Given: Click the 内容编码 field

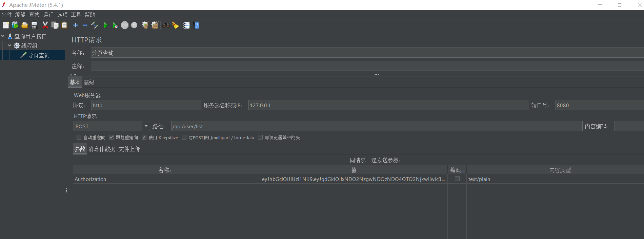Looking at the screenshot, I should [x=629, y=126].
